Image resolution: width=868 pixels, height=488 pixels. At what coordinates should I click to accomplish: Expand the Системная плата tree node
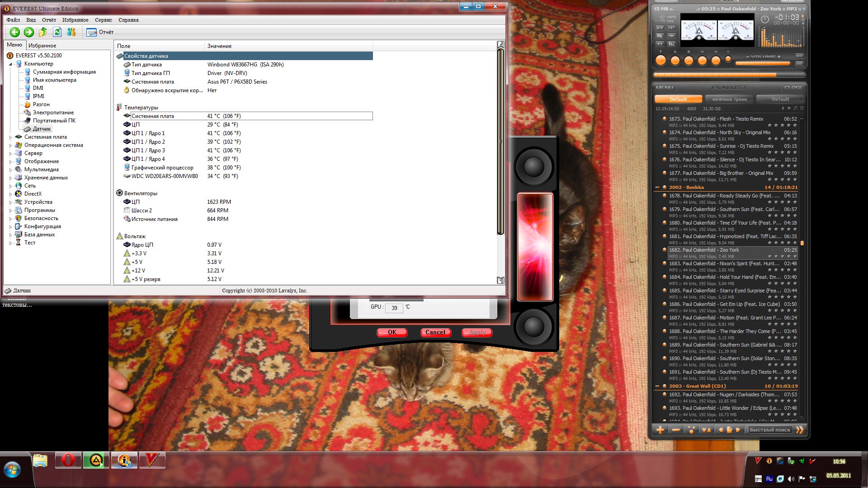pos(10,137)
